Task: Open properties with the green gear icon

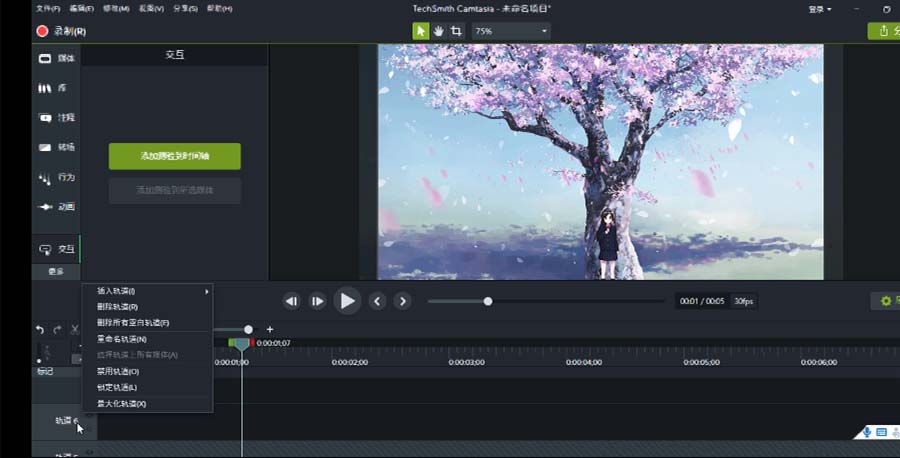Action: coord(886,301)
